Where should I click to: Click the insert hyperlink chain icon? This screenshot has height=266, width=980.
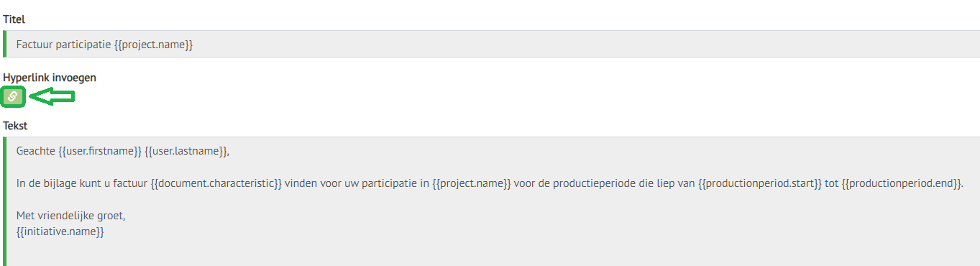(x=14, y=96)
